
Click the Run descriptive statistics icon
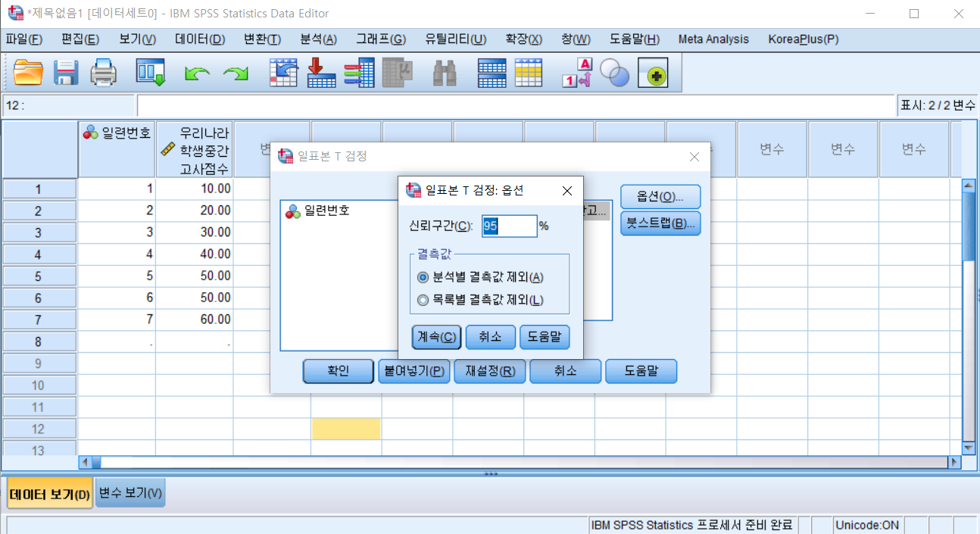click(x=398, y=73)
